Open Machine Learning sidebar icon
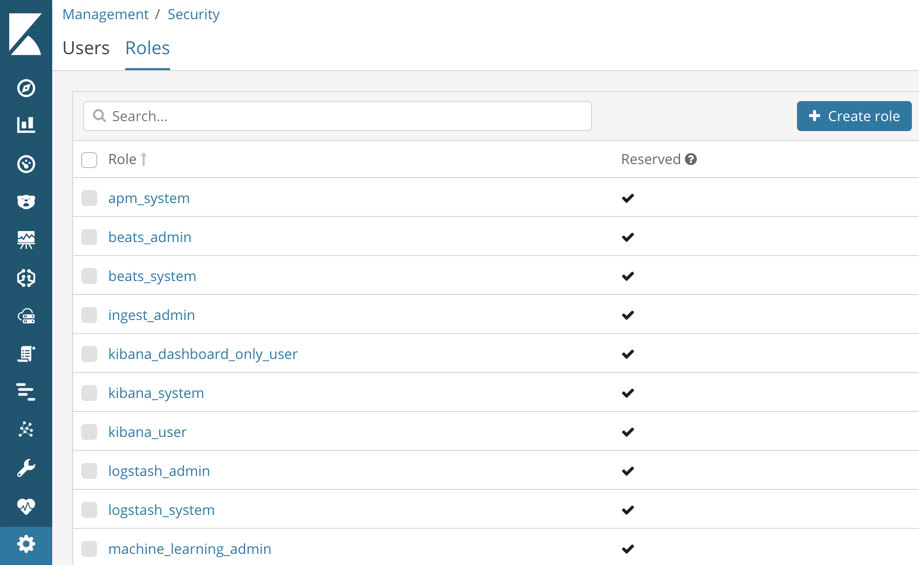The image size is (919, 565). [26, 278]
